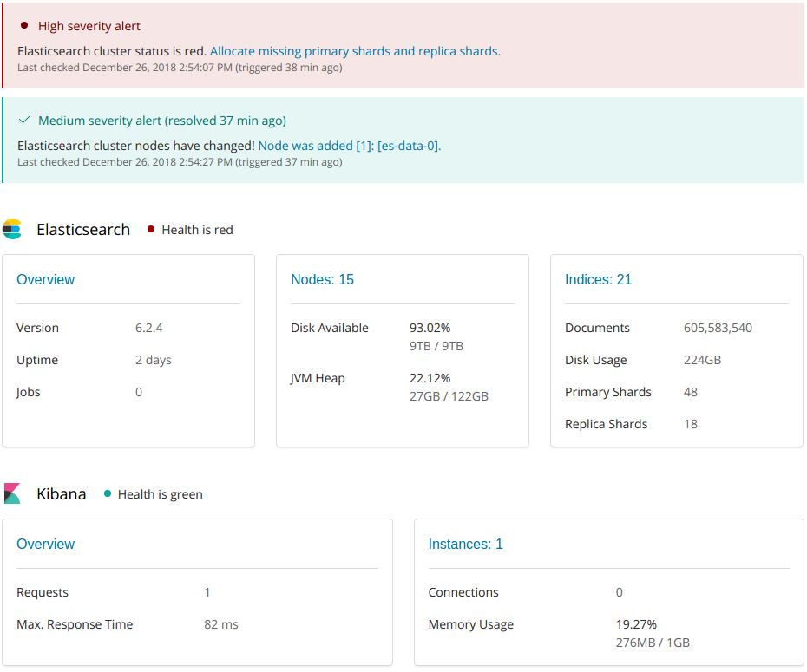Open the 'Instances: 1' panel link
This screenshot has height=672, width=807.
465,544
